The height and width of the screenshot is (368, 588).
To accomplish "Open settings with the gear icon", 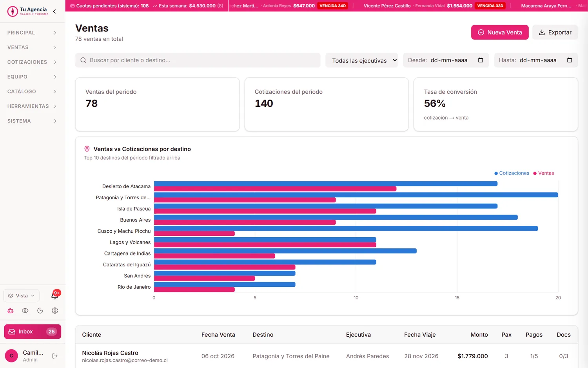I will [55, 311].
